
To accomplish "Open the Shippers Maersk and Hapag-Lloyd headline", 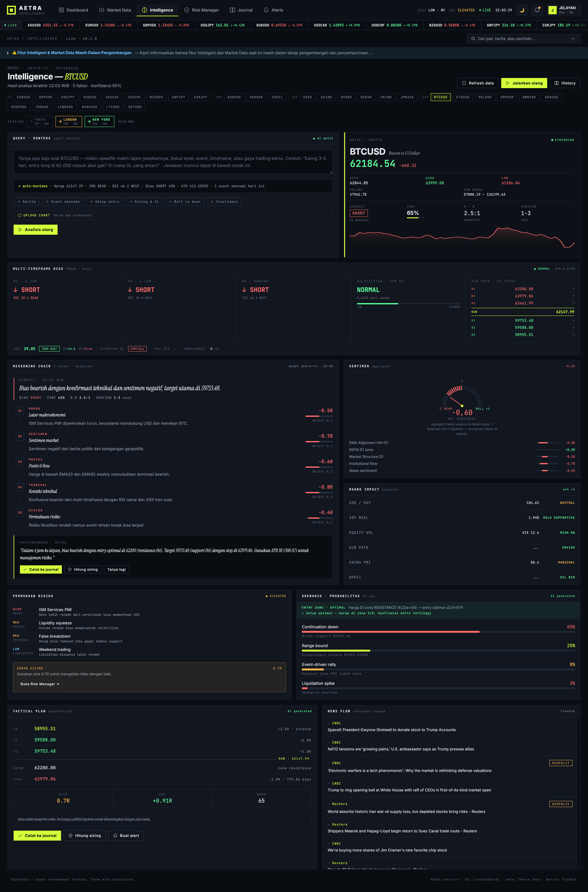I will 402,831.
